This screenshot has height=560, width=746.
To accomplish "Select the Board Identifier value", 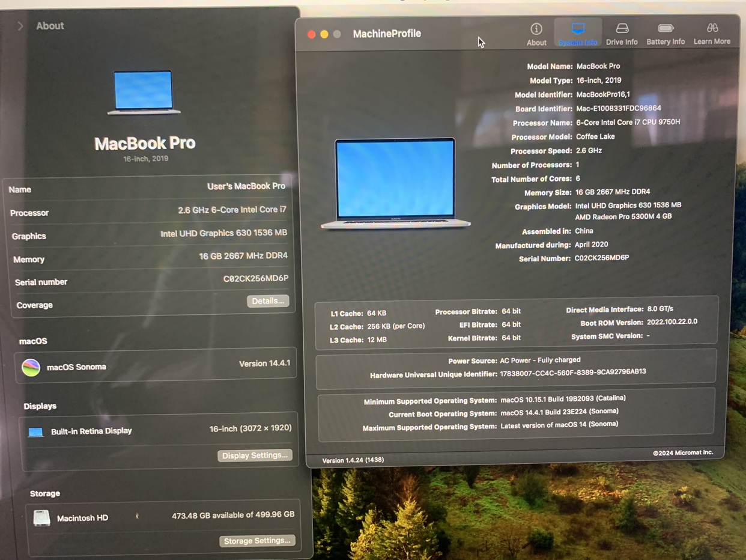I will 619,108.
